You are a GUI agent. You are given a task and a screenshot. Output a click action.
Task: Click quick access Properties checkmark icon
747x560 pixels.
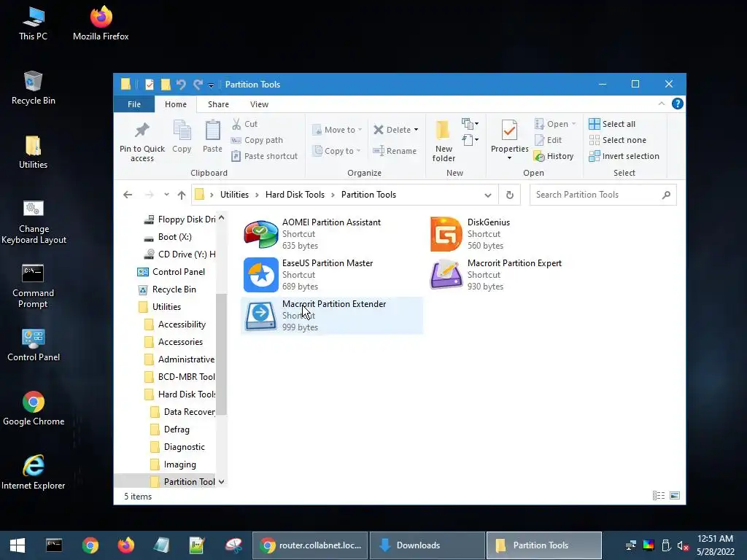[x=149, y=85]
